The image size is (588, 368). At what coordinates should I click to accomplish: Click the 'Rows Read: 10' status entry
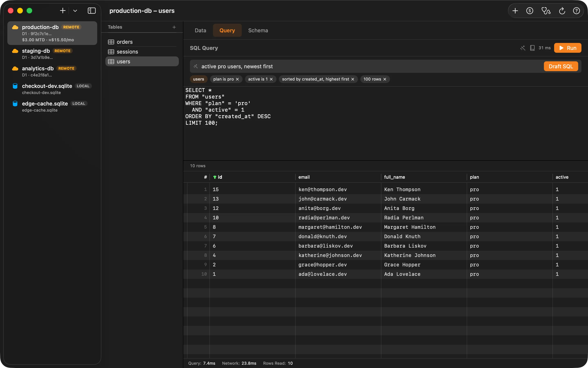coord(278,363)
